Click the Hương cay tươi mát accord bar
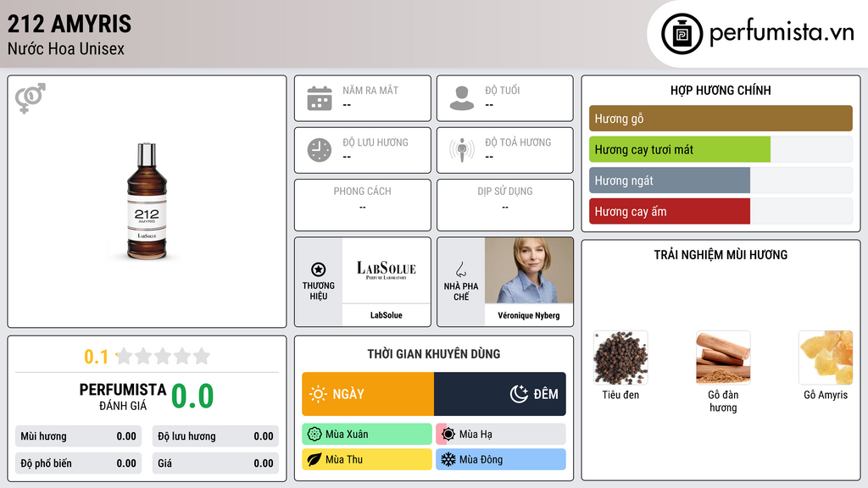This screenshot has height=488, width=868. coord(721,149)
